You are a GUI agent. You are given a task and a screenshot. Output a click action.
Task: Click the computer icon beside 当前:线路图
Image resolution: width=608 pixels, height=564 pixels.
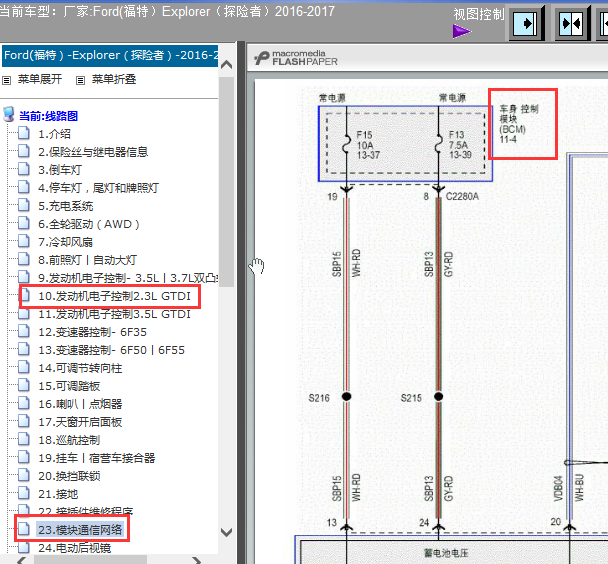tap(9, 115)
